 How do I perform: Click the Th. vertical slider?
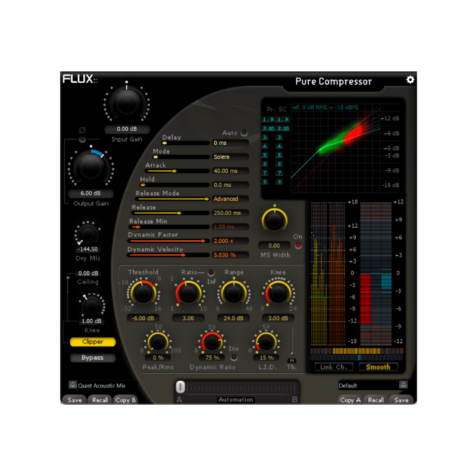pos(292,341)
